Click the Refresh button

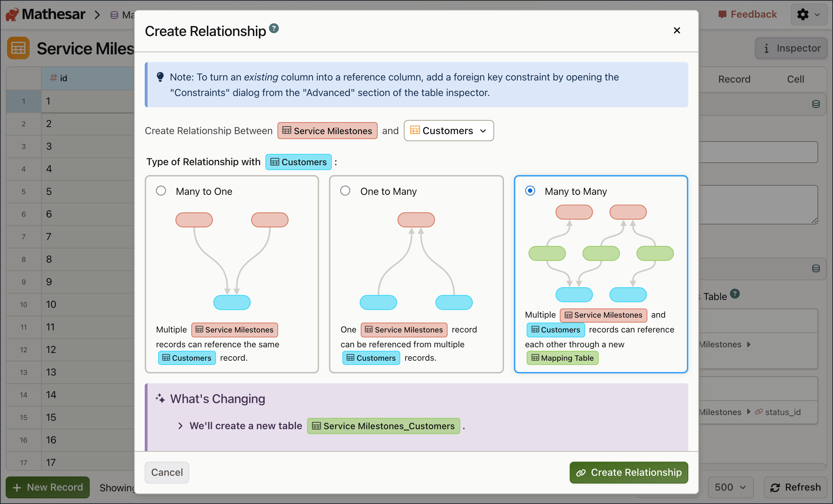796,487
